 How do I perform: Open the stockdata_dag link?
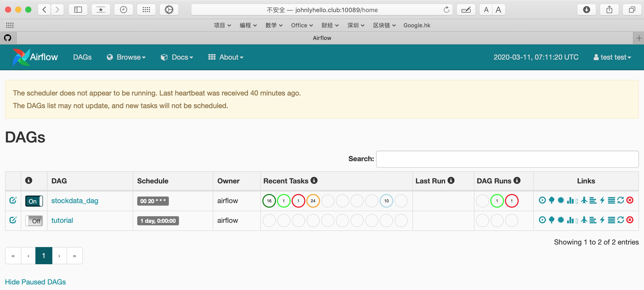[75, 201]
